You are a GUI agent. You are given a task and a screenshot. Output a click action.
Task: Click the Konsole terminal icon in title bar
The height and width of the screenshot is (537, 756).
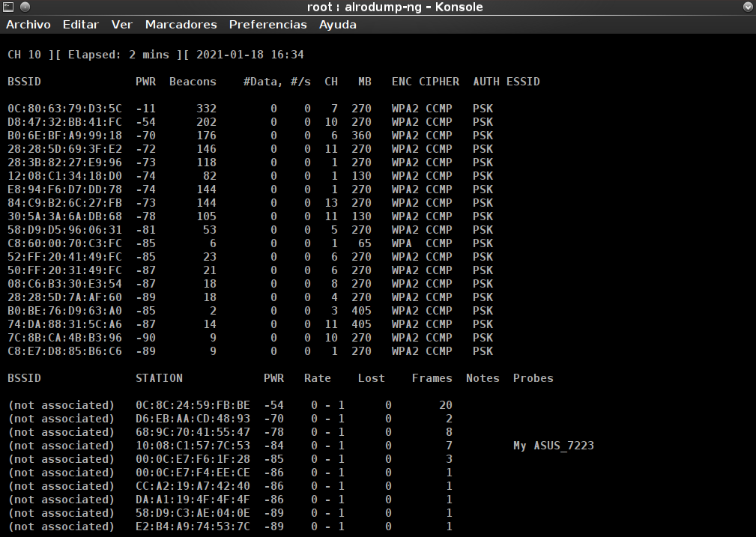coord(7,7)
